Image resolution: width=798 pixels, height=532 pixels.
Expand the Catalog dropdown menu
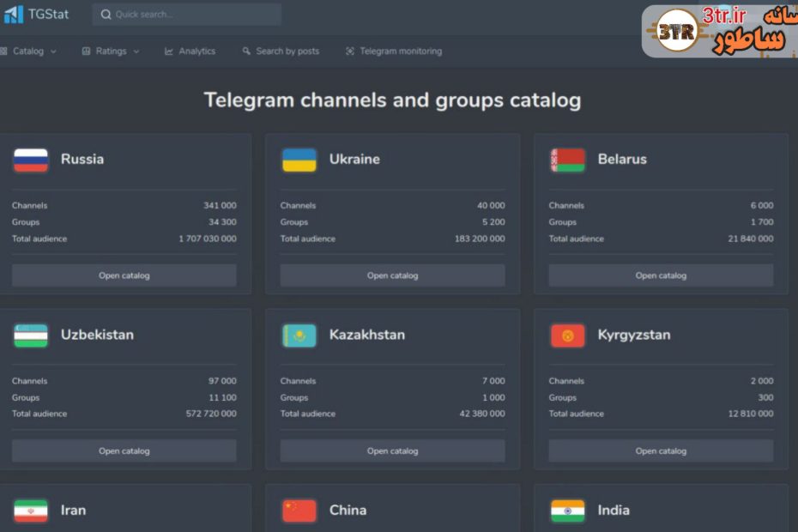(x=29, y=51)
